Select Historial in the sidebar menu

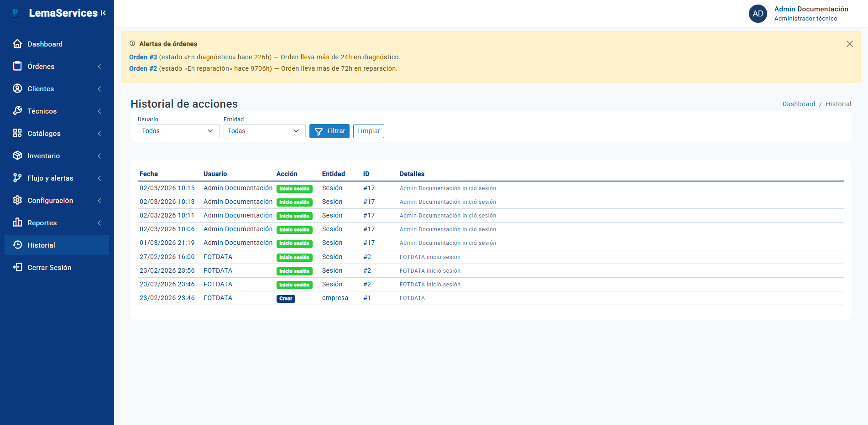pyautogui.click(x=41, y=245)
